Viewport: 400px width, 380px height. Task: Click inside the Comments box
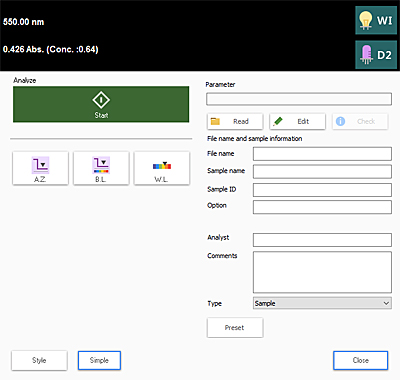pyautogui.click(x=322, y=272)
